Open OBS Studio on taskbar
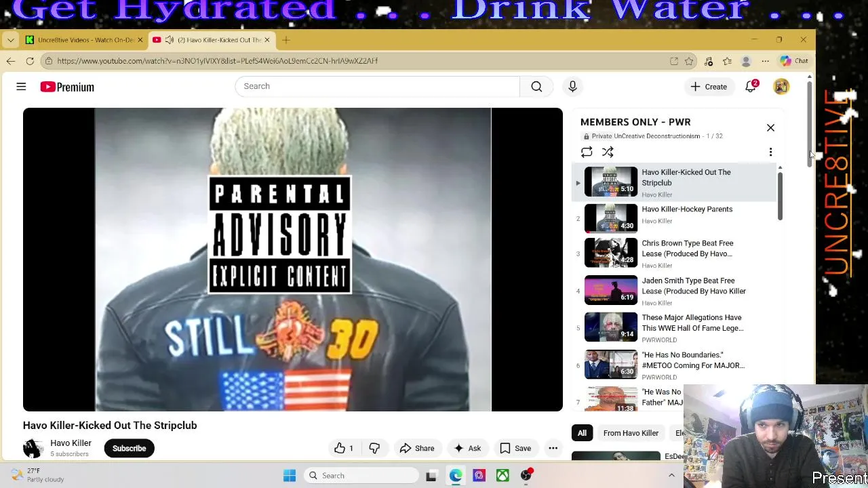 pyautogui.click(x=526, y=476)
